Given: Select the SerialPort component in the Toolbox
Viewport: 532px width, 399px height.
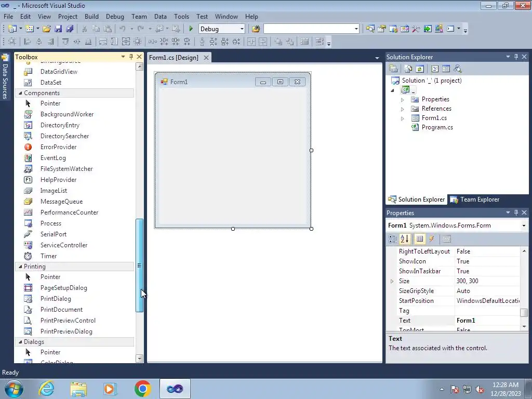Looking at the screenshot, I should pos(54,234).
